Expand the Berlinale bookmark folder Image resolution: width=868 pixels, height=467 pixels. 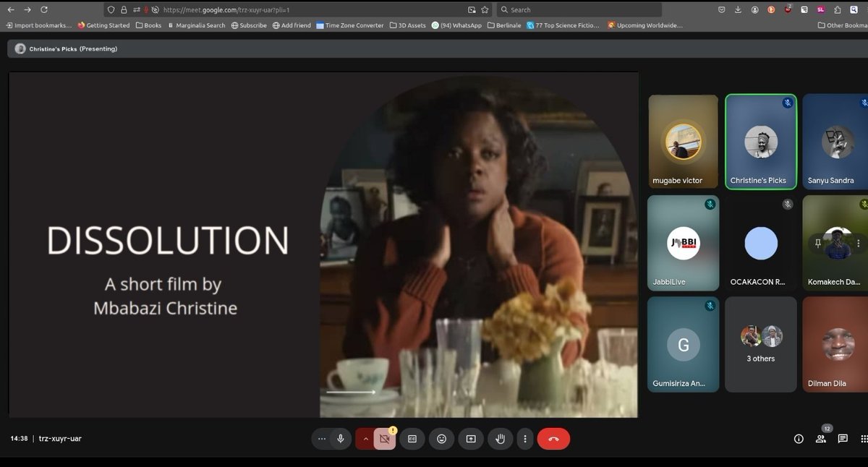pos(506,25)
